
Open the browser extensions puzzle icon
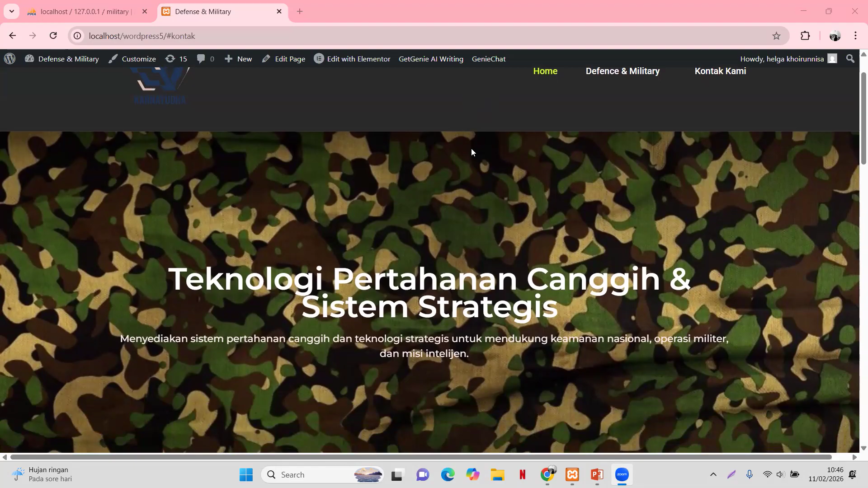pos(806,36)
